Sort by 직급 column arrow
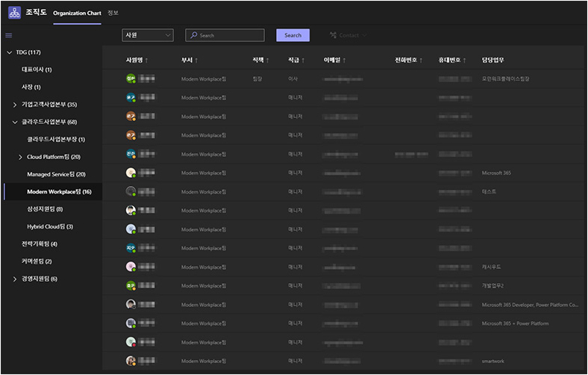This screenshot has width=588, height=375. [x=303, y=61]
